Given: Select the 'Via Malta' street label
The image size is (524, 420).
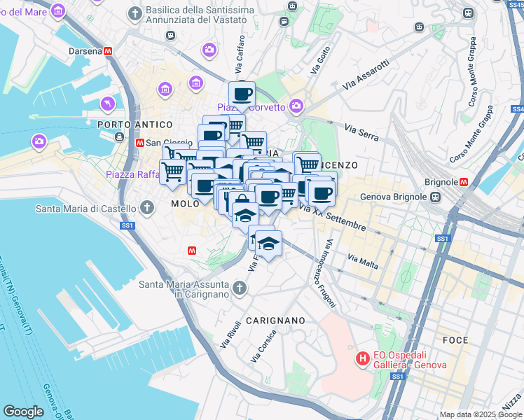Looking at the screenshot, I should 363,261.
